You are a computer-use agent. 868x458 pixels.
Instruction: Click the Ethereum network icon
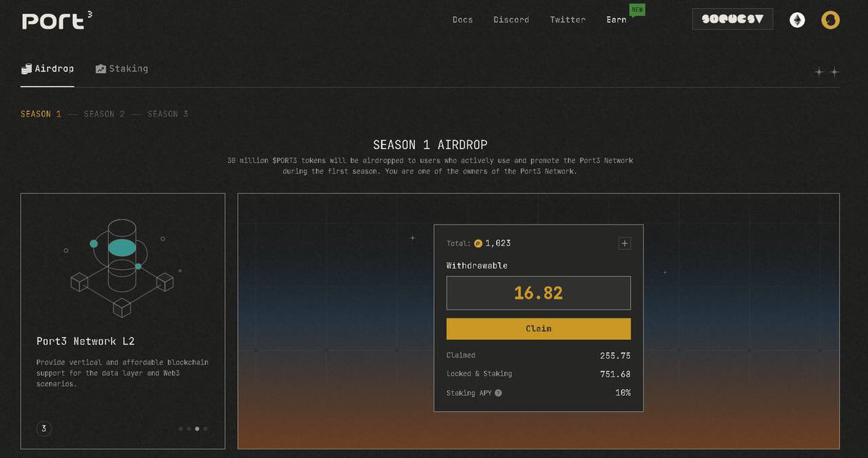click(797, 20)
